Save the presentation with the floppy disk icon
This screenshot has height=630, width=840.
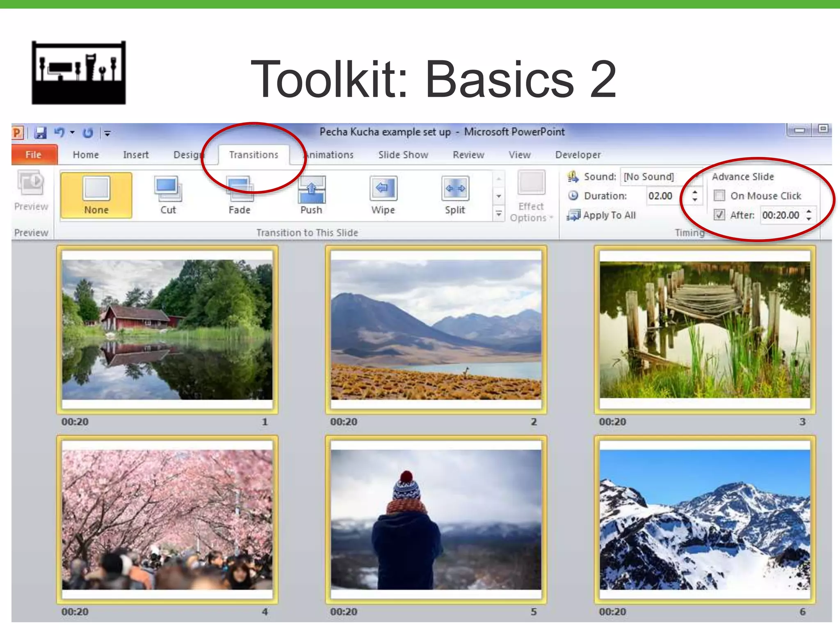click(40, 132)
